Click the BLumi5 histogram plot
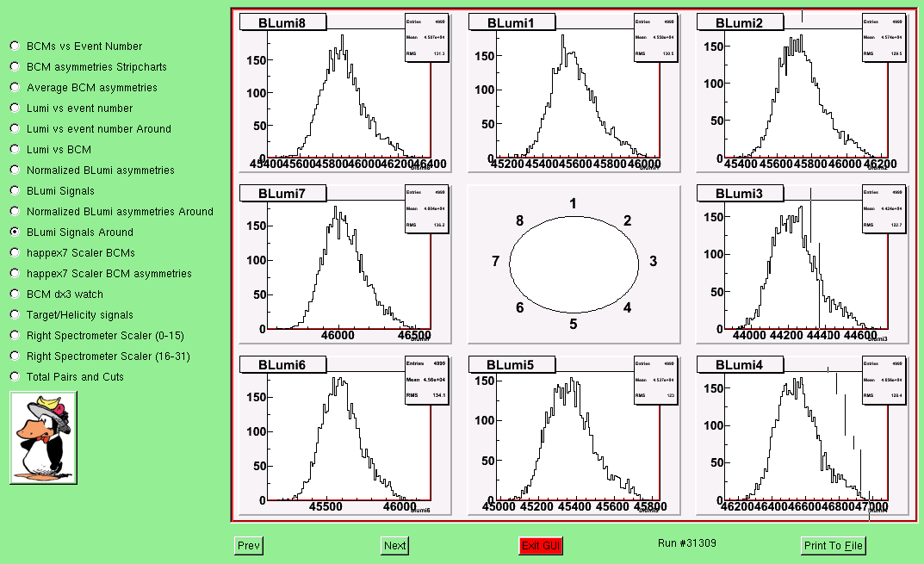The height and width of the screenshot is (564, 924). [574, 435]
